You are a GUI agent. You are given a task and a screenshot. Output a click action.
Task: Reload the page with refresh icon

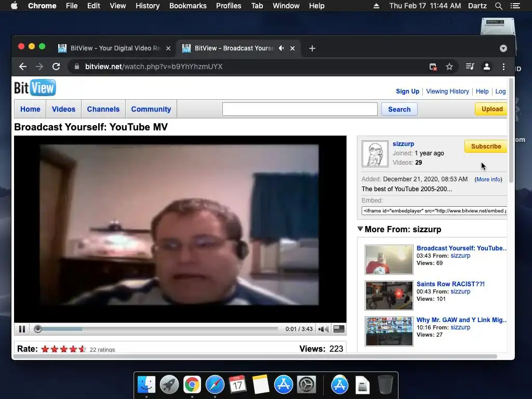(x=56, y=67)
